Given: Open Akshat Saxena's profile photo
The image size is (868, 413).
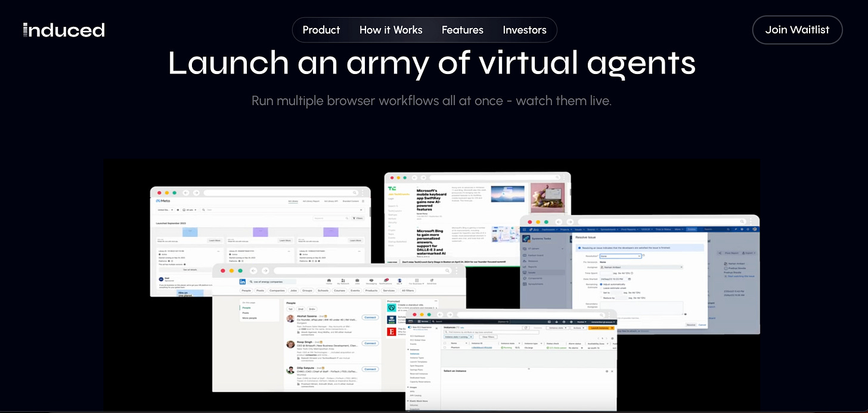Looking at the screenshot, I should [x=290, y=318].
